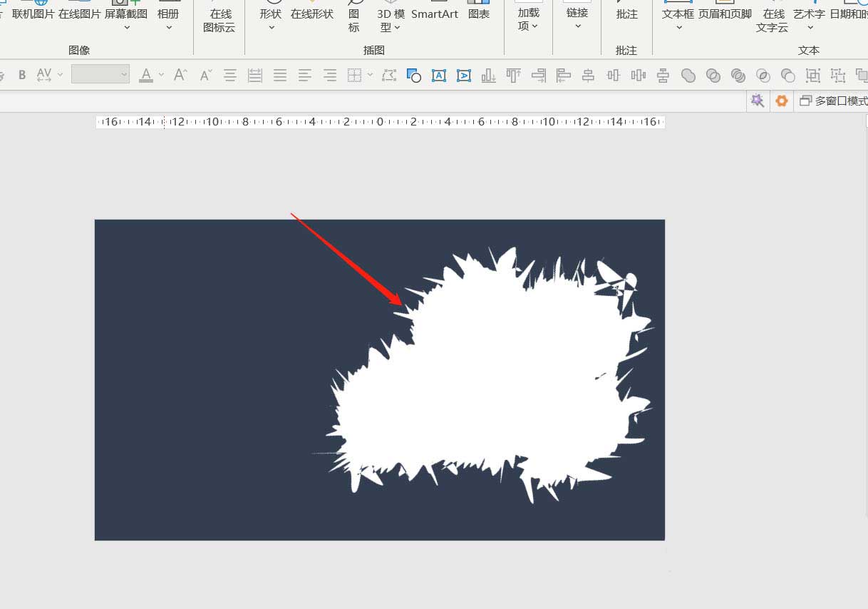Expand the character spacing AV dropdown

61,75
